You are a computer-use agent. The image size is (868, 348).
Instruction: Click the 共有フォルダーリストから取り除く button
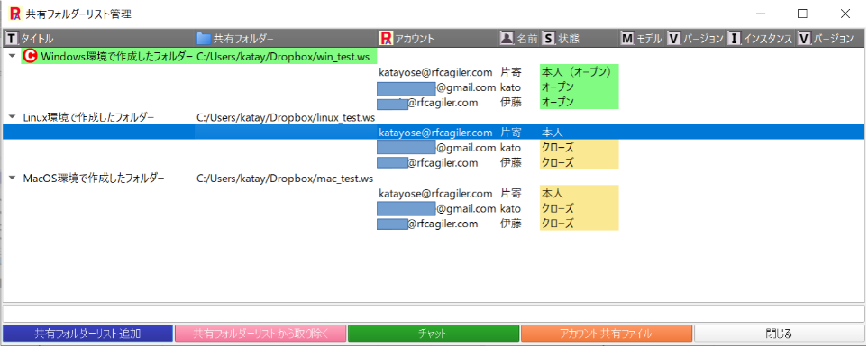click(260, 334)
